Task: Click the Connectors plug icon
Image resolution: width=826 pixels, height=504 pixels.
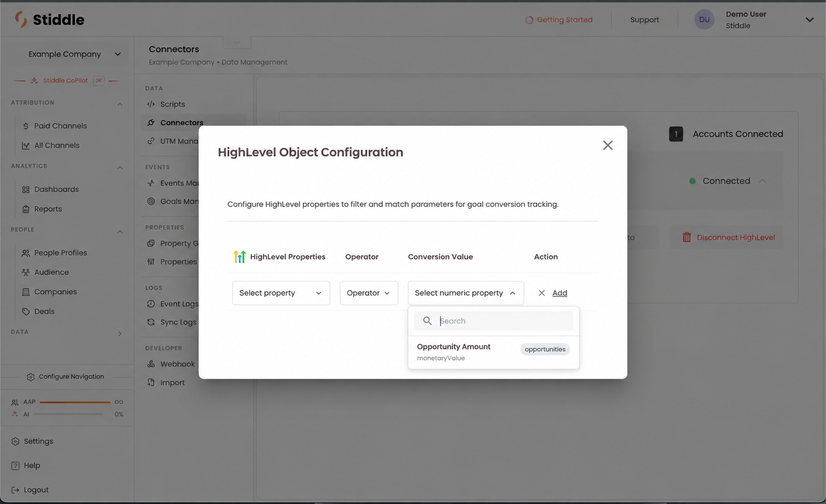Action: (x=151, y=123)
